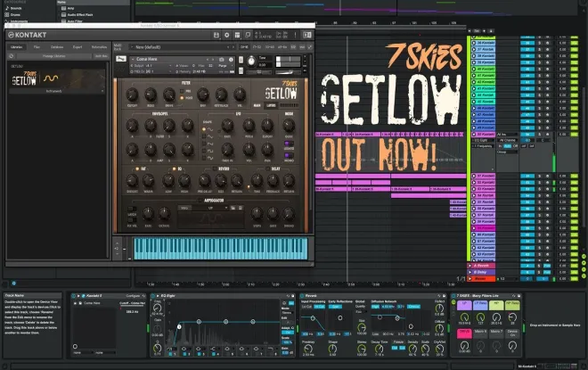Viewport: 588px width, 370px height.
Task: Click the Drive macro button in Many Filters
Action: click(464, 333)
